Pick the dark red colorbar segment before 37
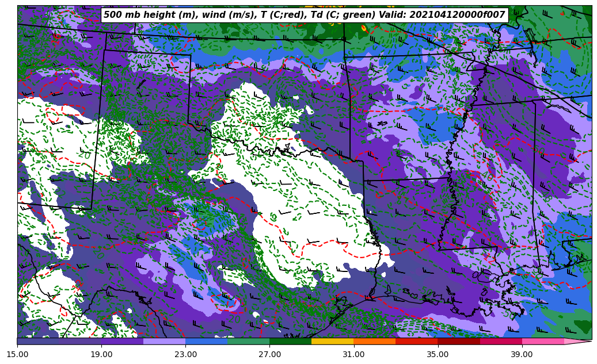 [458, 341]
